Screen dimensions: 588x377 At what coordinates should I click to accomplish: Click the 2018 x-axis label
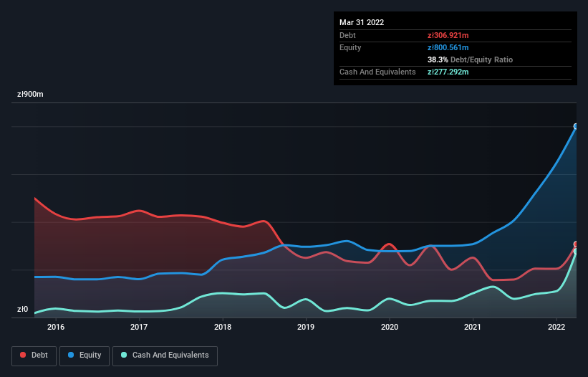pos(223,327)
